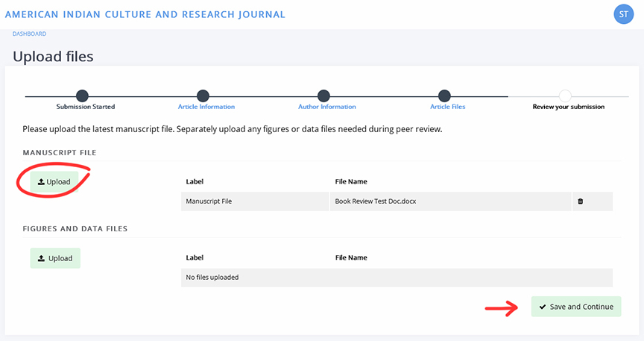Go to the Dashboard breadcrumb
This screenshot has height=341, width=644.
tap(29, 34)
